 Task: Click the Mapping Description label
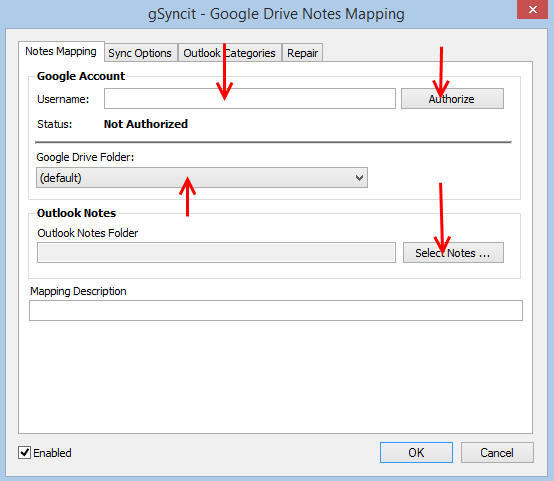point(78,291)
